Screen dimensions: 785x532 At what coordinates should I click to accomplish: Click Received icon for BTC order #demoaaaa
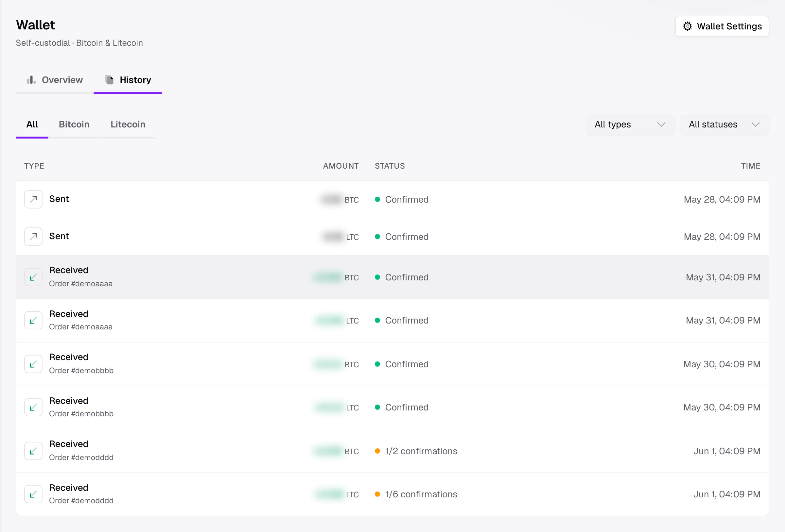point(33,277)
